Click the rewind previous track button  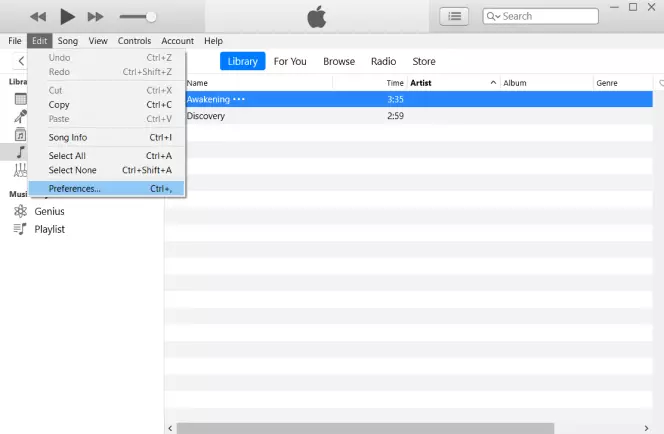click(38, 17)
